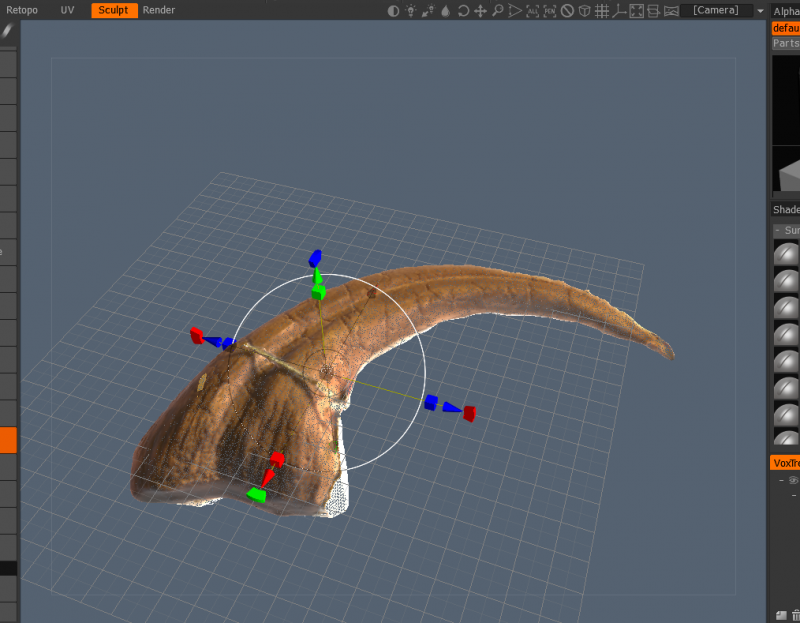800x623 pixels.
Task: Select the default alpha folder button
Action: coord(786,28)
